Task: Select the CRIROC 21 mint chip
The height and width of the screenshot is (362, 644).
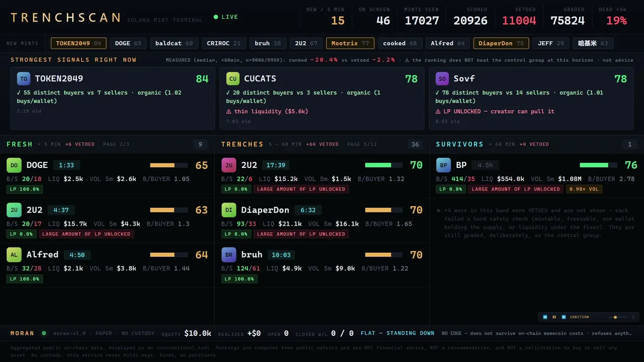Action: pyautogui.click(x=224, y=43)
